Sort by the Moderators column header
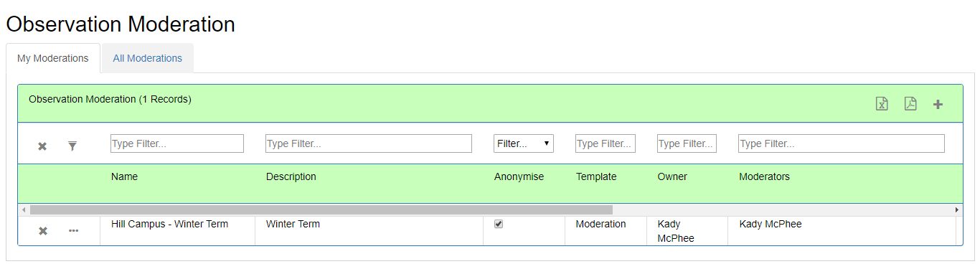 click(764, 176)
